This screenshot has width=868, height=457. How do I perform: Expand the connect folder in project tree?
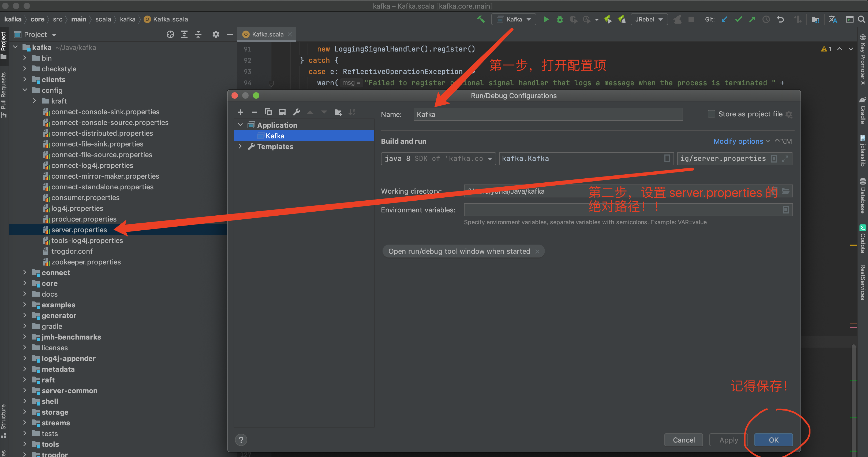(25, 272)
